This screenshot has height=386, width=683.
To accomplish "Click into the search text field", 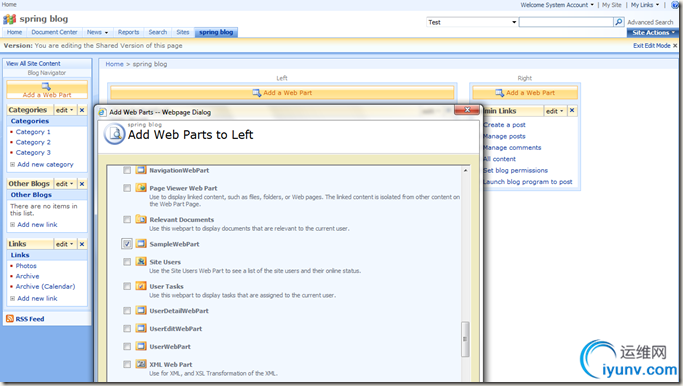I will [566, 22].
